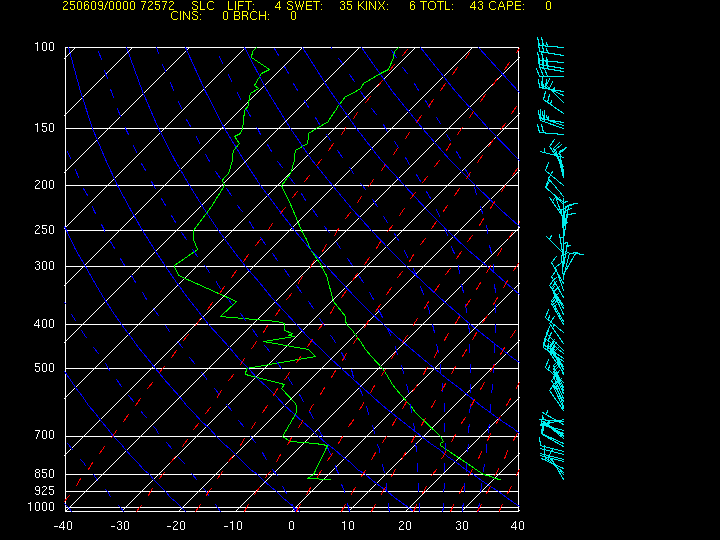Click the 400 pressure level label
This screenshot has width=720, height=540.
tap(45, 324)
